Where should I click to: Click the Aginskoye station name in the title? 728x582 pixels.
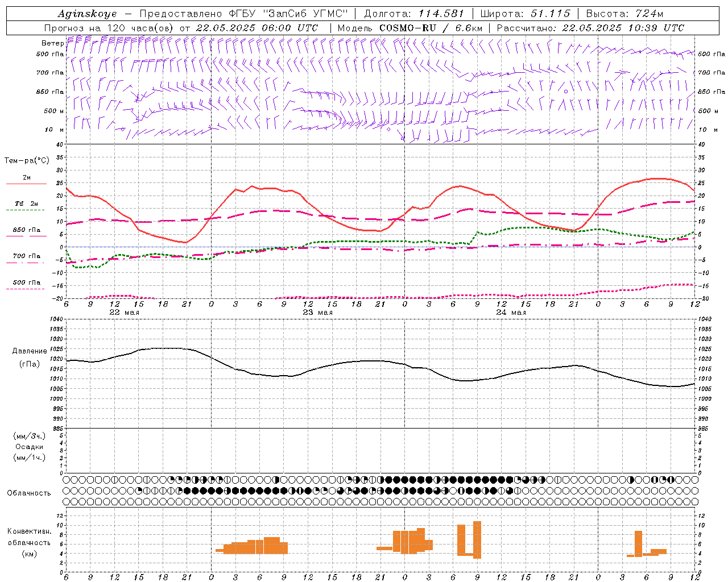pyautogui.click(x=87, y=14)
